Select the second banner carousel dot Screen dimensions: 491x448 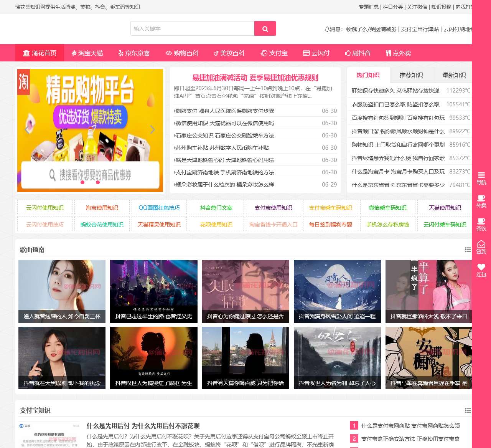(x=90, y=182)
